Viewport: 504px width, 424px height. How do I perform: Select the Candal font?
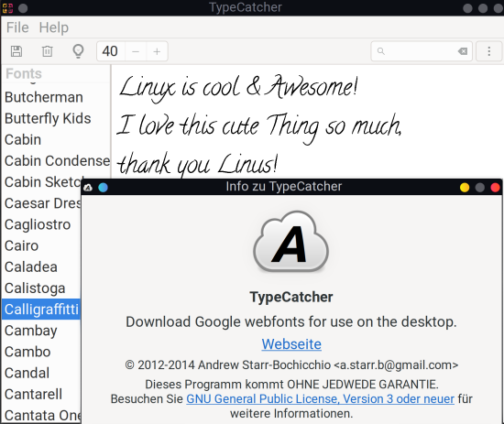pyautogui.click(x=42, y=373)
